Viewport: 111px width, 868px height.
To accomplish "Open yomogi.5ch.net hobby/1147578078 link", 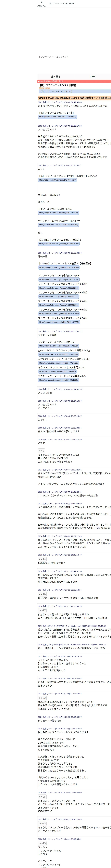I will 59,267.
